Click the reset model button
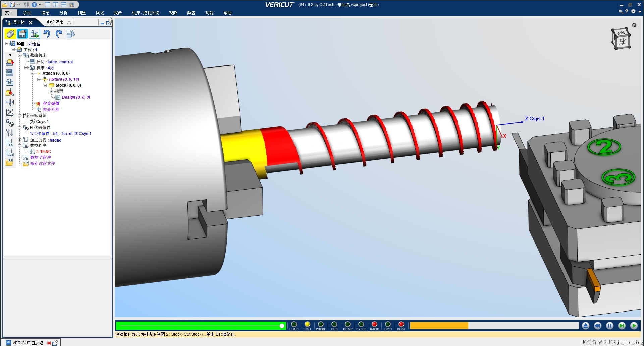 point(586,326)
